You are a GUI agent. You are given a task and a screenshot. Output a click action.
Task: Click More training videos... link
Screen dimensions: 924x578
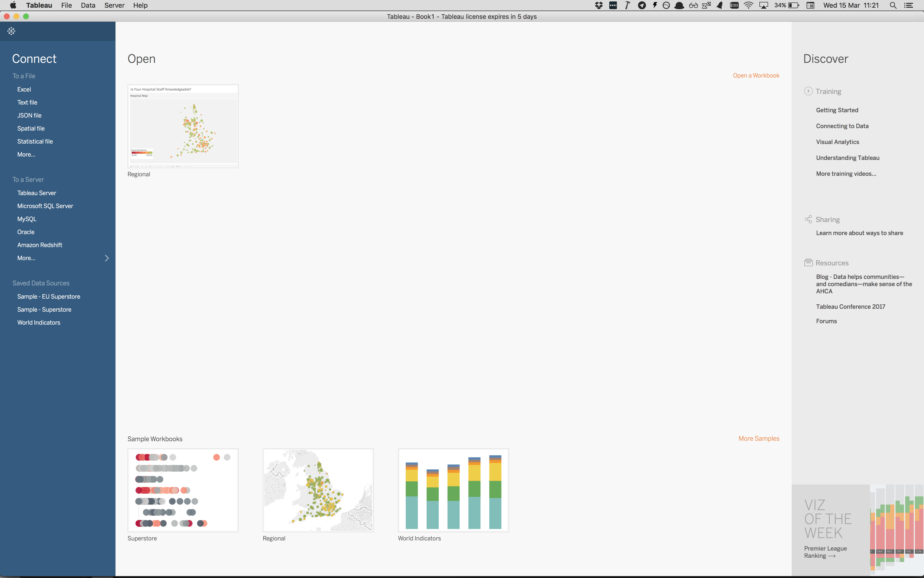pos(846,174)
